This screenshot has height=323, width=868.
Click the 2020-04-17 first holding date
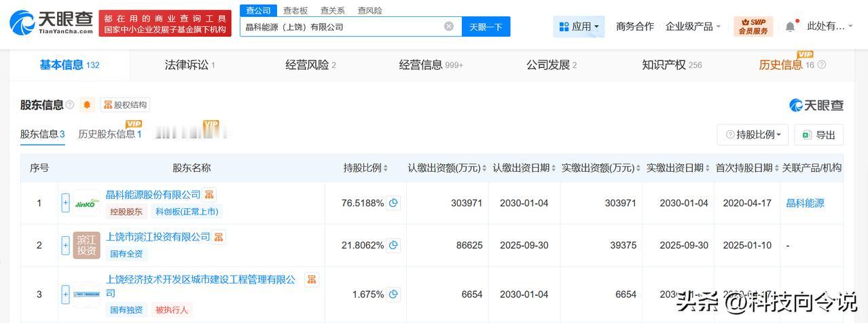(x=747, y=203)
